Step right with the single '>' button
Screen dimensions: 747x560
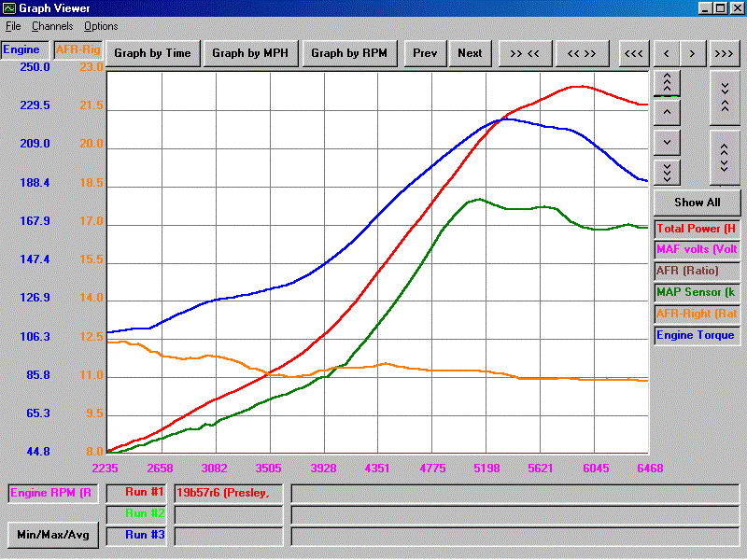point(693,53)
